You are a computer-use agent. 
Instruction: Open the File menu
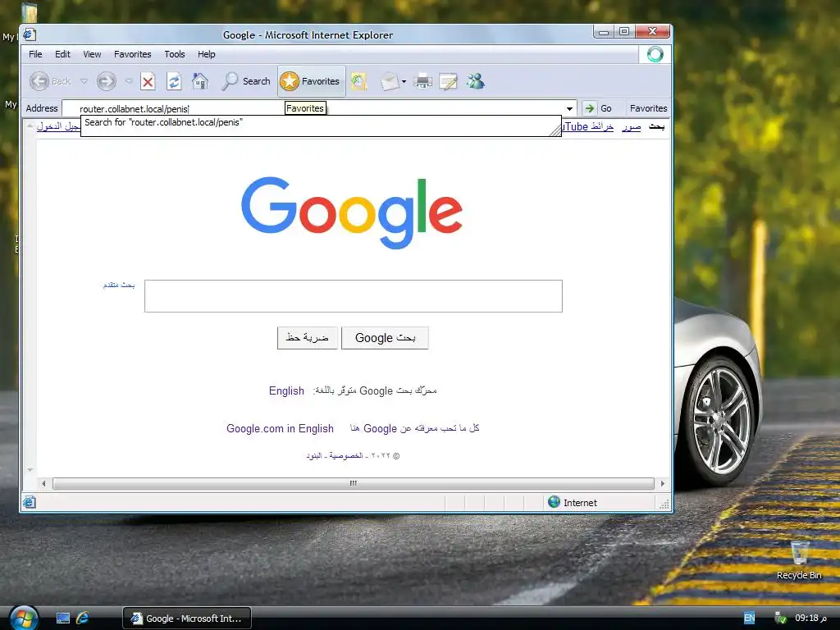point(35,54)
